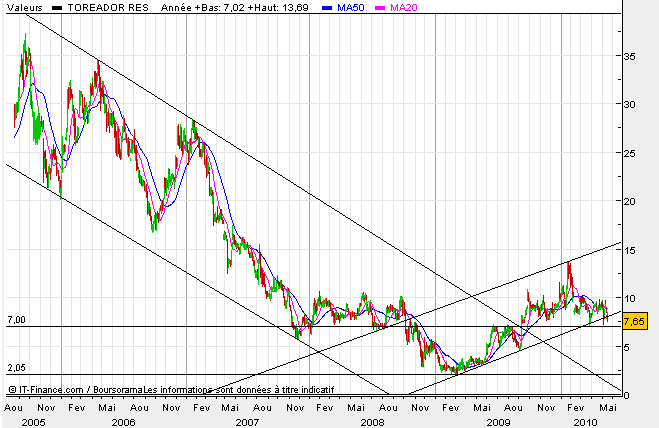
Task: Click the 2006 year label
Action: click(124, 422)
